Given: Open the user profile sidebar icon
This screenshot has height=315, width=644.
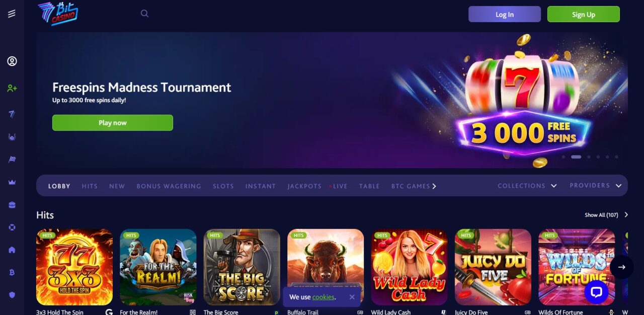Looking at the screenshot, I should point(12,61).
